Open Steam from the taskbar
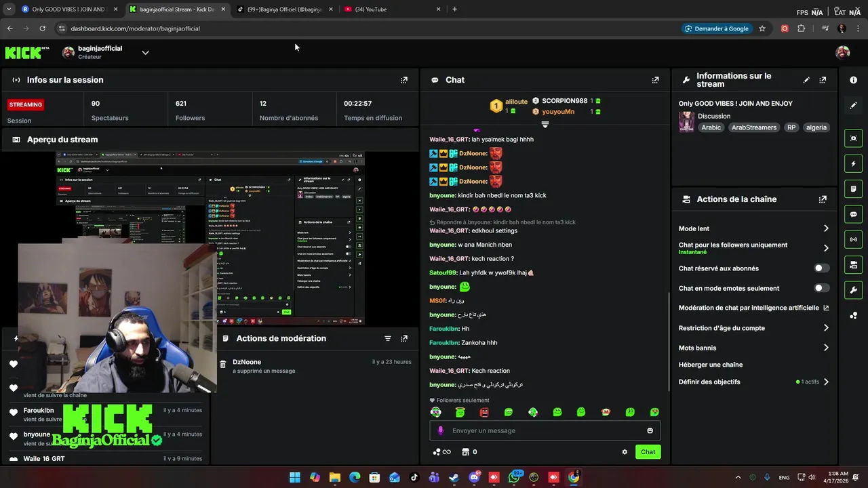Screen dimensions: 868x488 point(454,477)
